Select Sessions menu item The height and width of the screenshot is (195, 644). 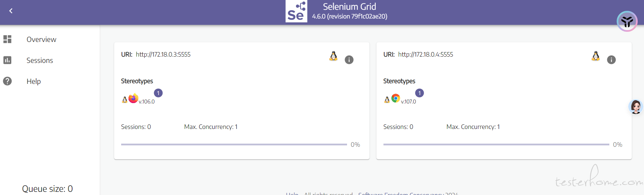click(x=40, y=60)
